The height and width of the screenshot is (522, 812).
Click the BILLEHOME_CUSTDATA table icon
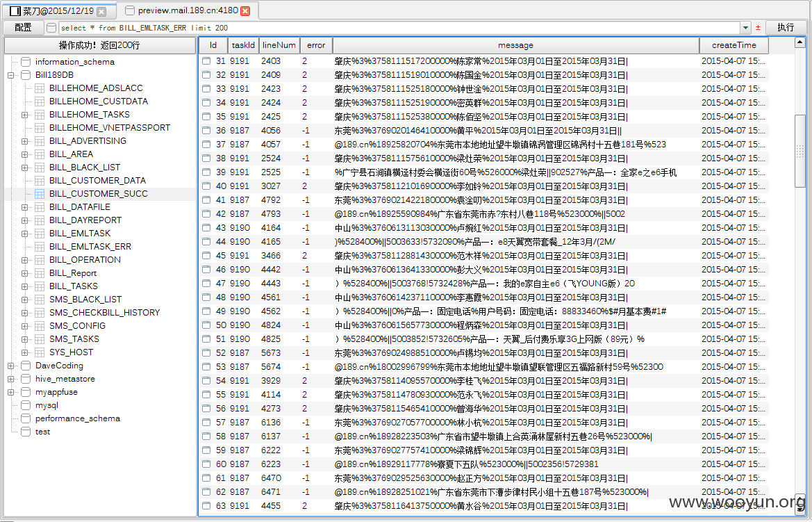click(x=40, y=101)
